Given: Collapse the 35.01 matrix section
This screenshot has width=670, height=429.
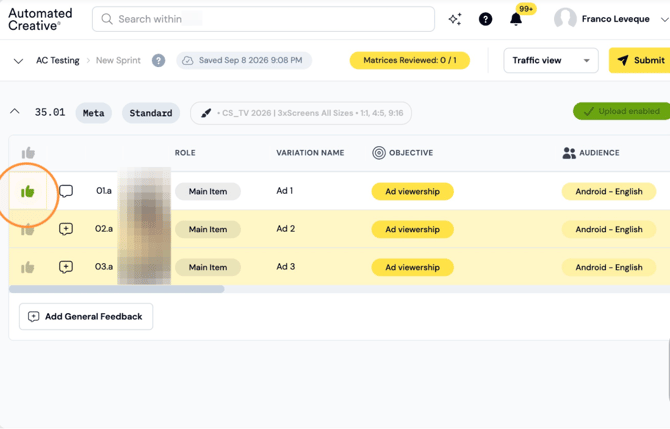Looking at the screenshot, I should point(15,112).
